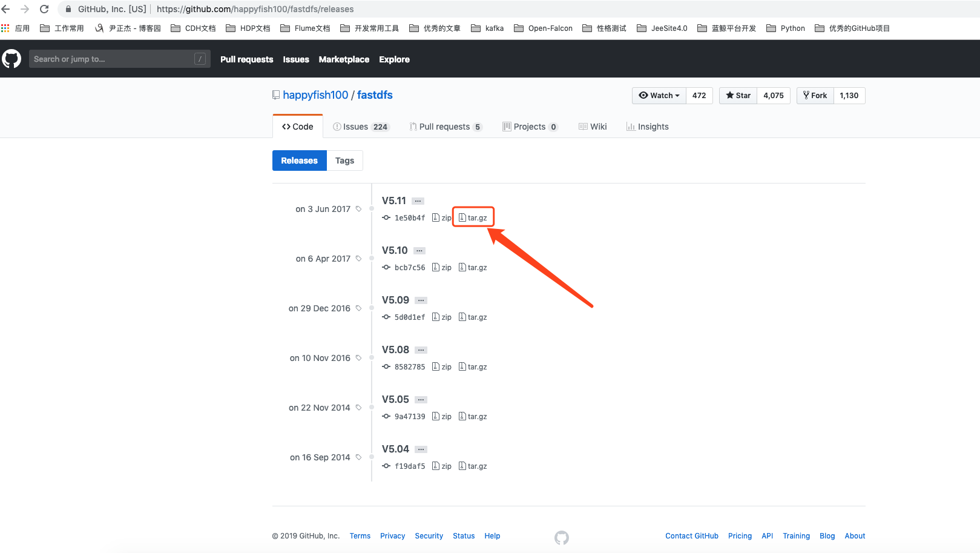View the 1,130 forks count
This screenshot has height=553, width=980.
[x=849, y=96]
